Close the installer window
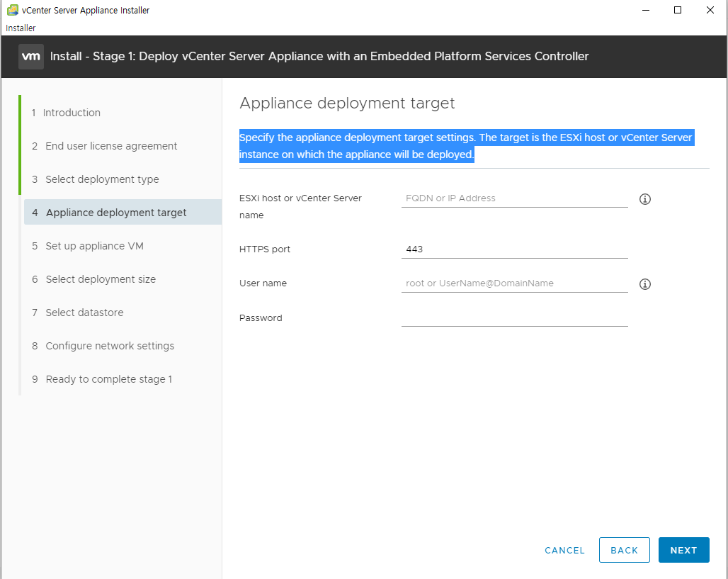This screenshot has width=728, height=579. pos(710,10)
